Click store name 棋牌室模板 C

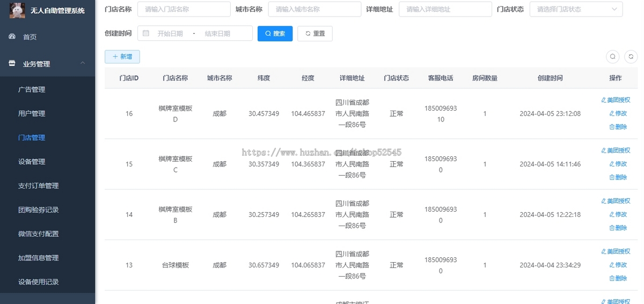click(x=175, y=164)
